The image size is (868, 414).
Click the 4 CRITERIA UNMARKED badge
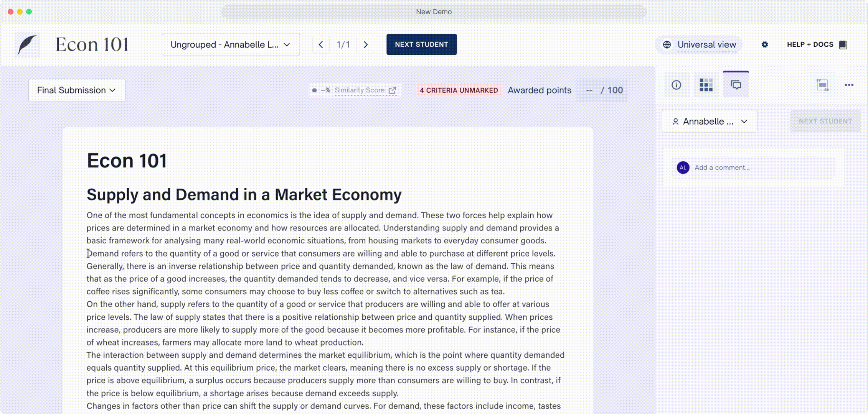click(459, 90)
